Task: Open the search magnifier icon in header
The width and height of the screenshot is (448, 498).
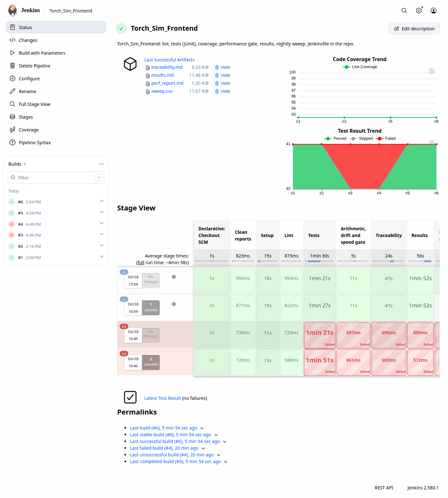Action: [x=404, y=11]
